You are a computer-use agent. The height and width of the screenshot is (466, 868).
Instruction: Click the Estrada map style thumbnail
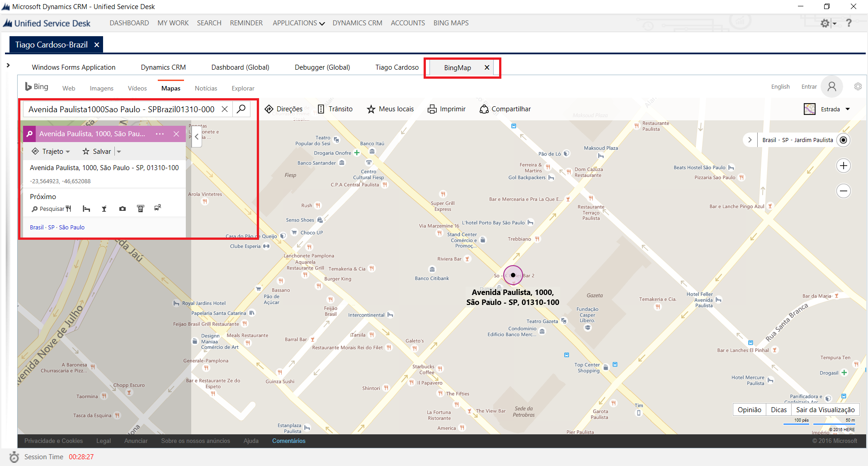tap(810, 109)
